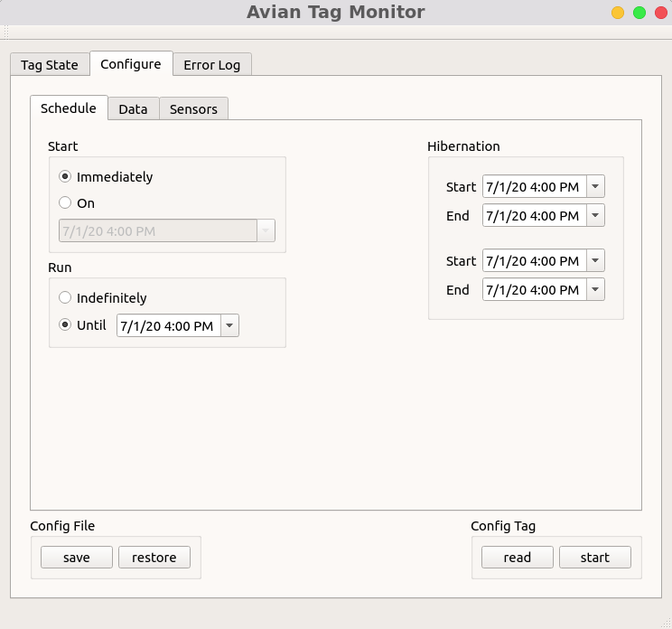Viewport: 672px width, 629px height.
Task: Select the Immediately start option
Action: (x=106, y=176)
